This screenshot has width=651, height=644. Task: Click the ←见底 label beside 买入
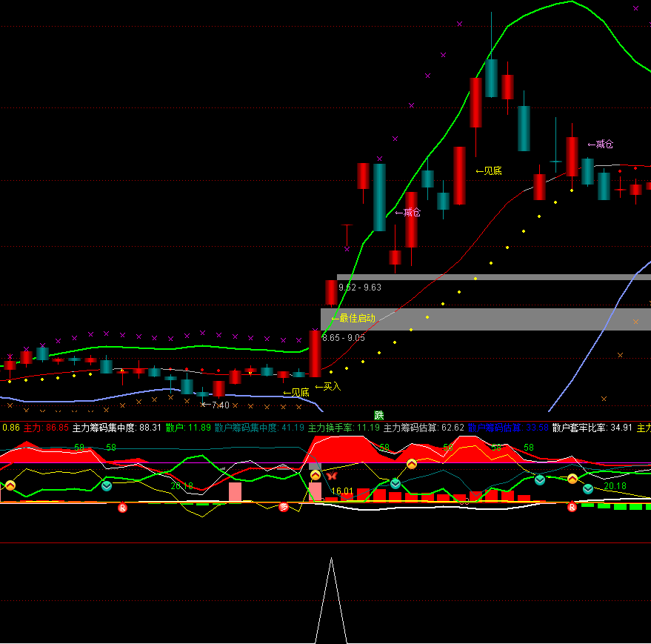pos(296,392)
